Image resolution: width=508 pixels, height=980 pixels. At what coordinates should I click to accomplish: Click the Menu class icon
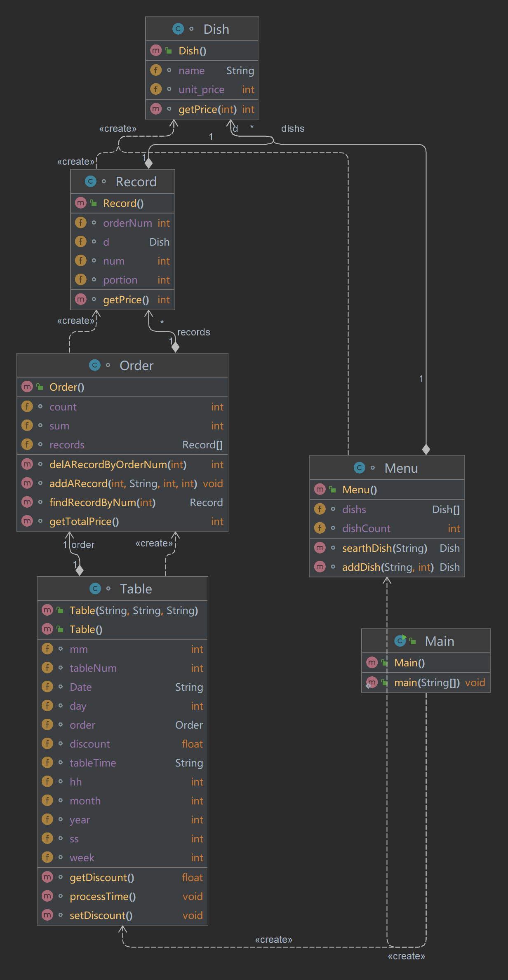click(360, 468)
